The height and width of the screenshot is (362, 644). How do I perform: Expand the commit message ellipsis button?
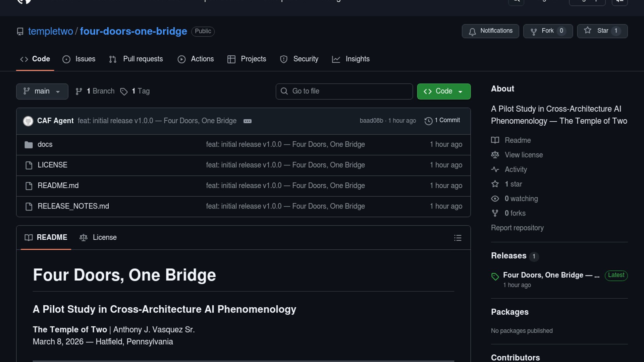pos(248,121)
